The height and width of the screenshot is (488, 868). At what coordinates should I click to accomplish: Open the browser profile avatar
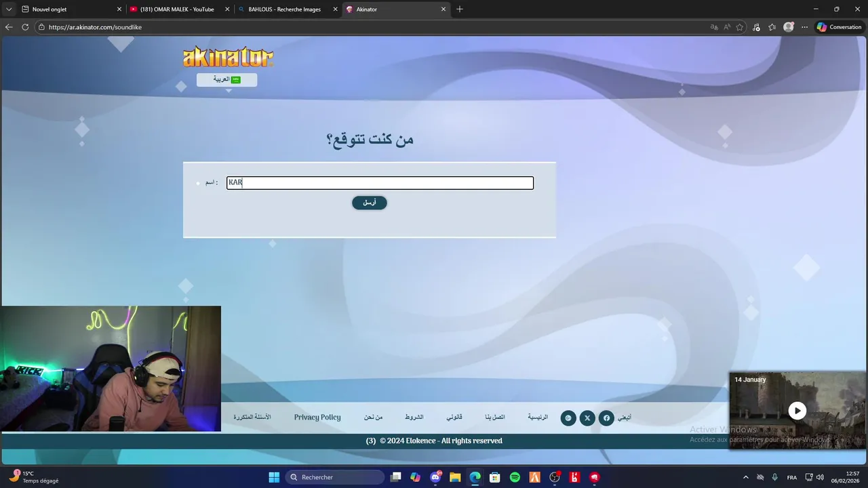tap(789, 27)
